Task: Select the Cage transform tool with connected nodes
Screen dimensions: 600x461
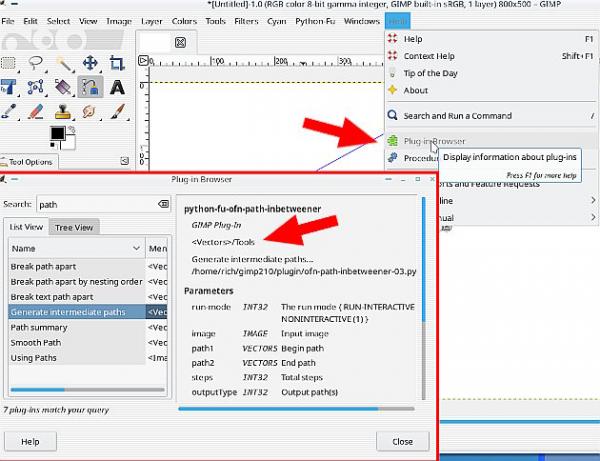Action: [36, 87]
